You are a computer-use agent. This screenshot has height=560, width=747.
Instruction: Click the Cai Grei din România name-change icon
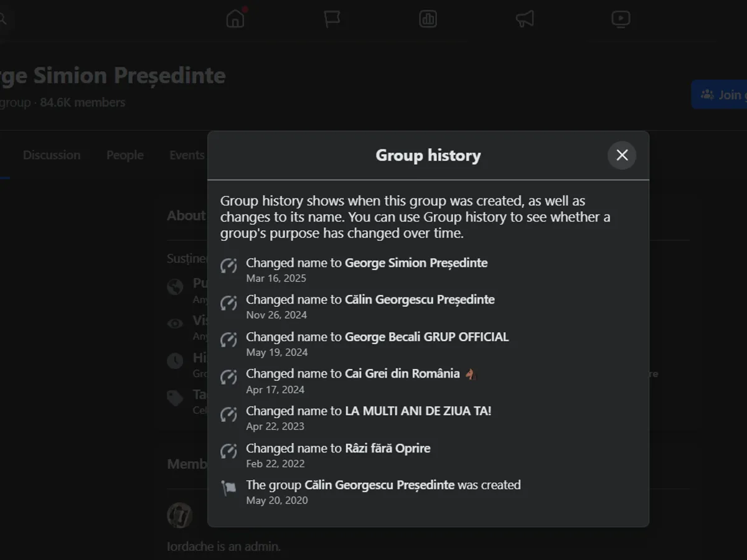(x=228, y=378)
